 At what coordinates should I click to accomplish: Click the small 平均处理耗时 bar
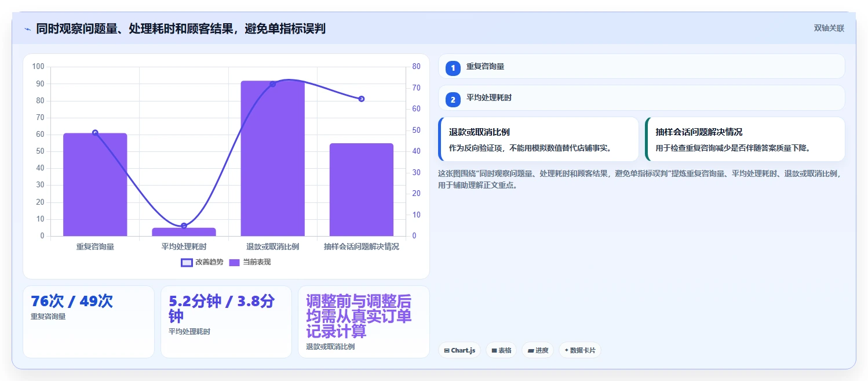(184, 232)
